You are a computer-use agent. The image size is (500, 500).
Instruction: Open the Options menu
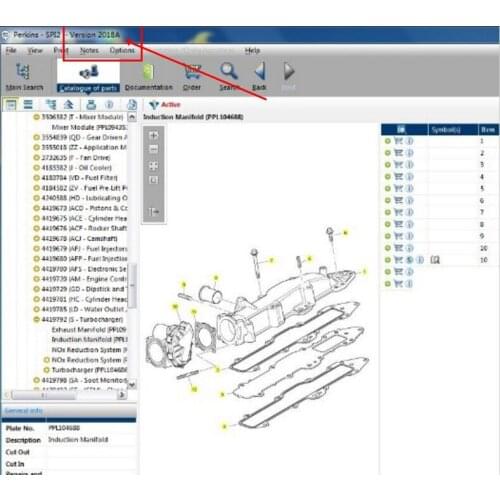(x=122, y=50)
